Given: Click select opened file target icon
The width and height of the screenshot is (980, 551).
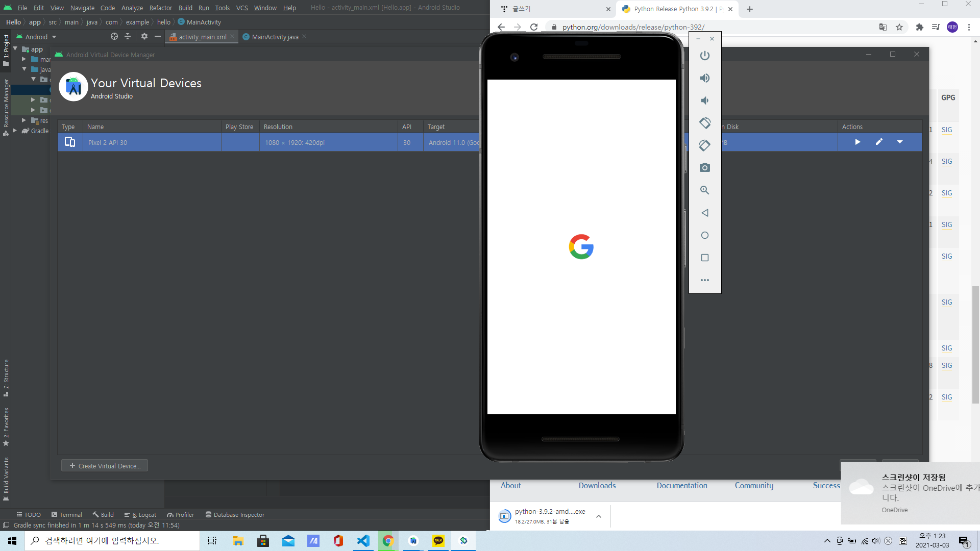Looking at the screenshot, I should point(114,36).
